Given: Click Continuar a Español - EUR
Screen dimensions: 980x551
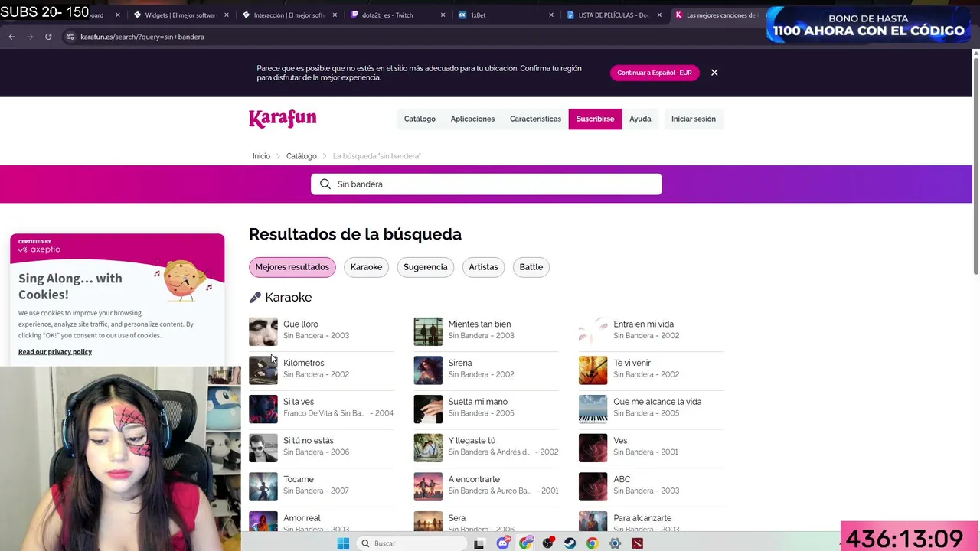Looking at the screenshot, I should click(655, 73).
